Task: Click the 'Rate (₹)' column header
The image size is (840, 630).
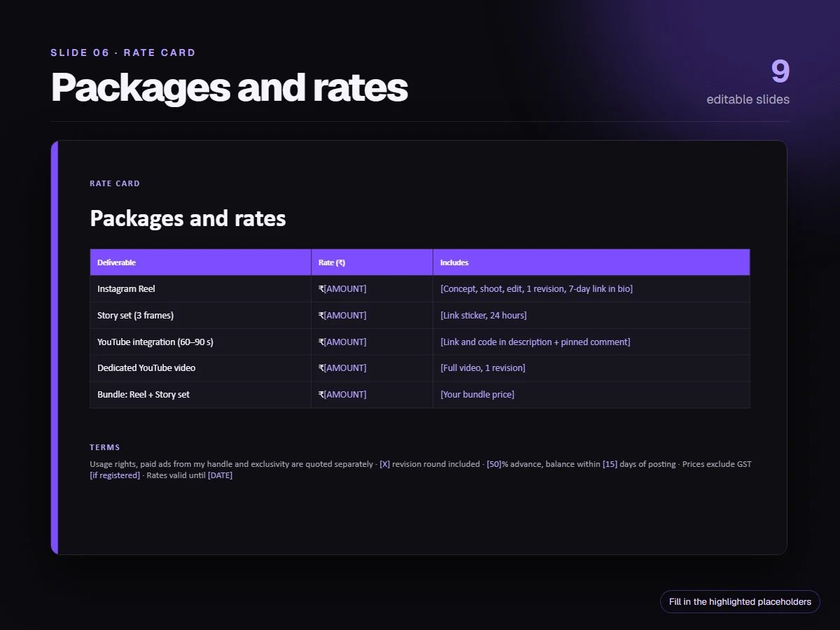Action: coord(372,262)
